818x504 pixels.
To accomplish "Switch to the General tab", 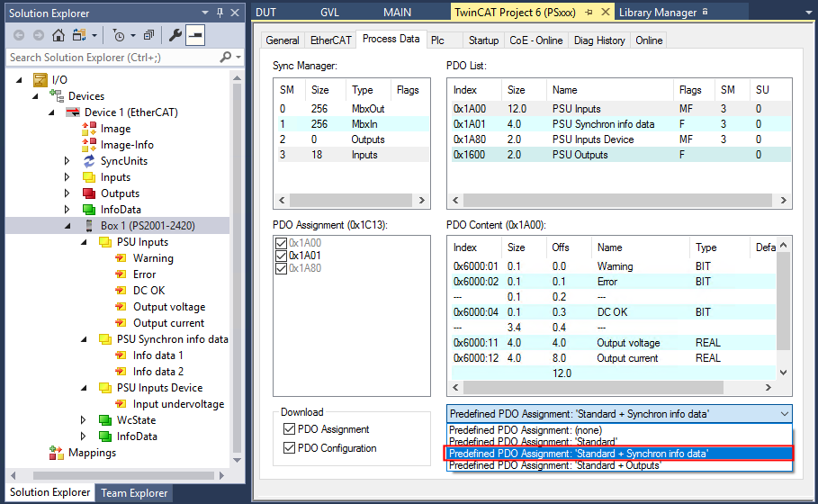I will click(283, 40).
